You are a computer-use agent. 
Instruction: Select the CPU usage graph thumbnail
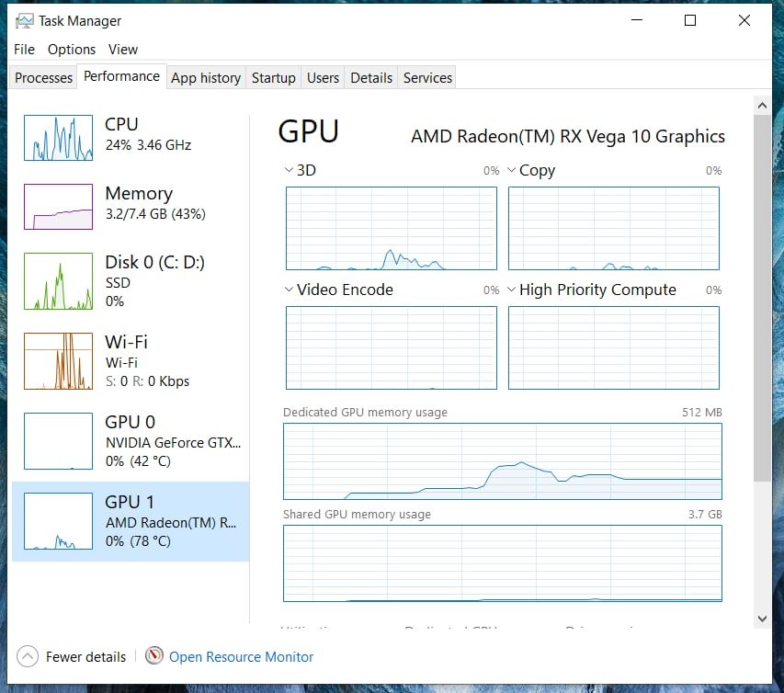[x=58, y=138]
